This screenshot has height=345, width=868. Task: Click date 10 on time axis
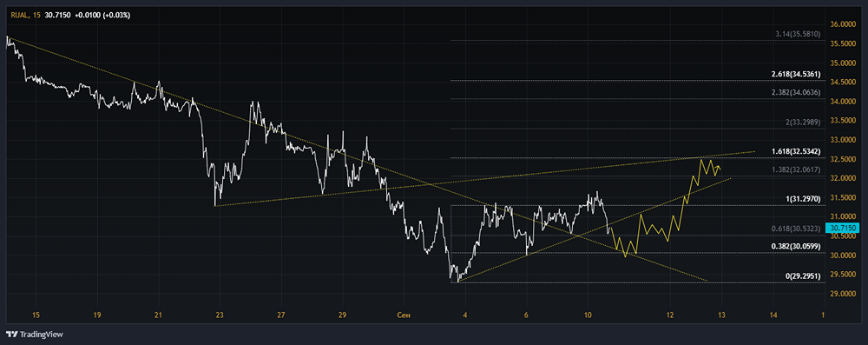(588, 315)
